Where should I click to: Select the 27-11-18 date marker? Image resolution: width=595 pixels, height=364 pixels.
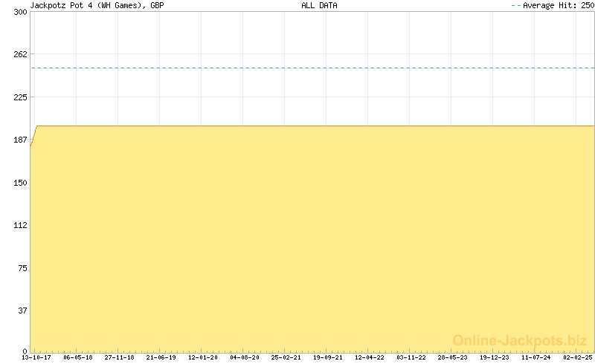coord(120,357)
